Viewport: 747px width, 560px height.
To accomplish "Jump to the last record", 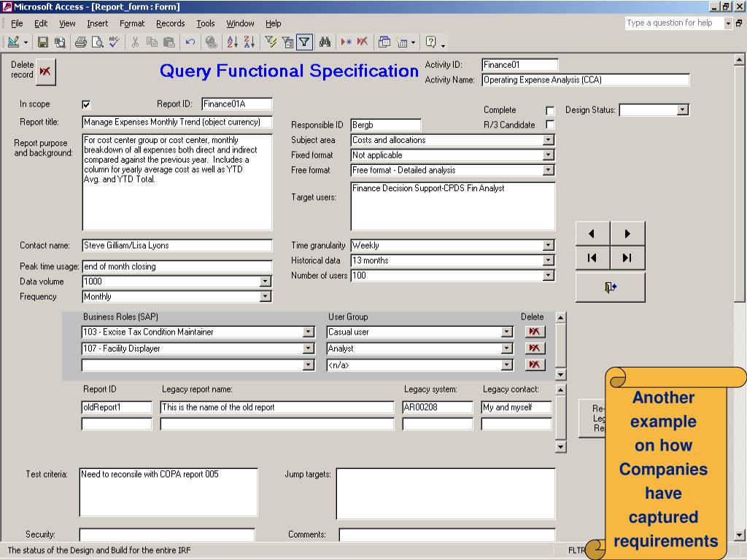I will click(628, 258).
